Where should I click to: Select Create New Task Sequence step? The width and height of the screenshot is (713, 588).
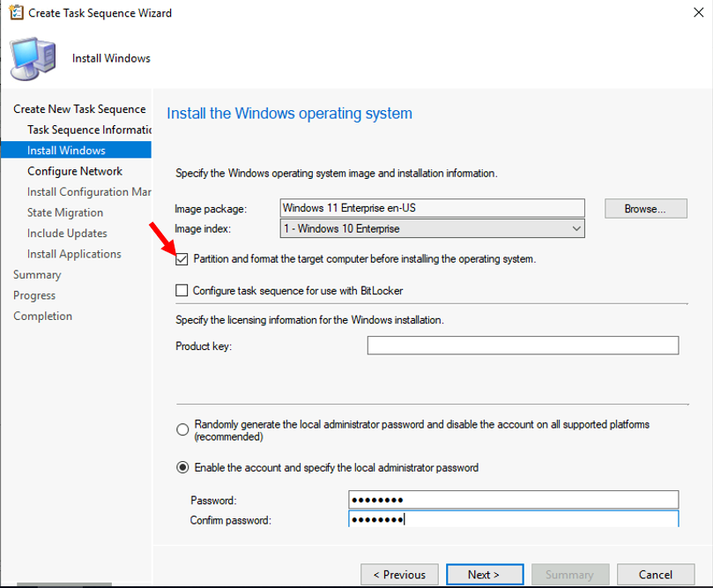79,109
